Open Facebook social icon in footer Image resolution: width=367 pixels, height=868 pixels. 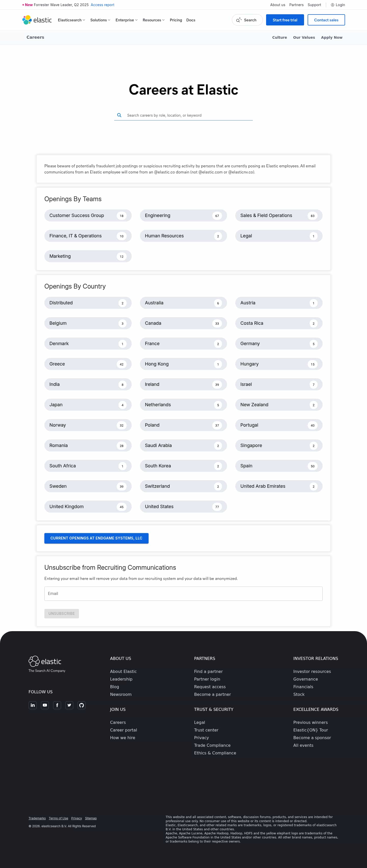click(57, 705)
